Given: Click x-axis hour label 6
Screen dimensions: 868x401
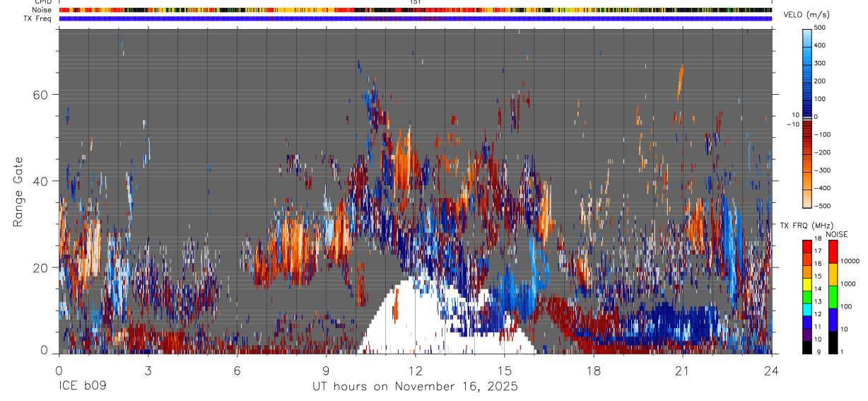Looking at the screenshot, I should pyautogui.click(x=237, y=371).
